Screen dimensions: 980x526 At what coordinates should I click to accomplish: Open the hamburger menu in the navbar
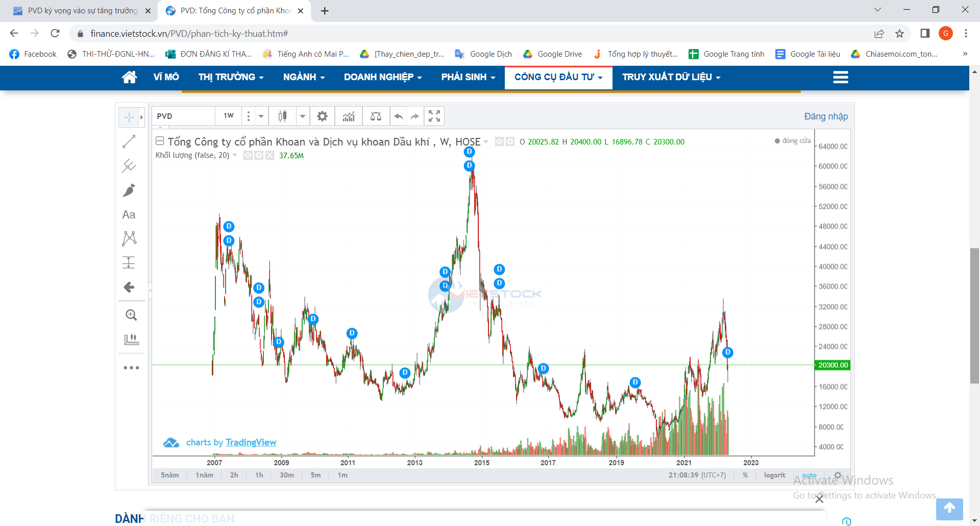[840, 77]
